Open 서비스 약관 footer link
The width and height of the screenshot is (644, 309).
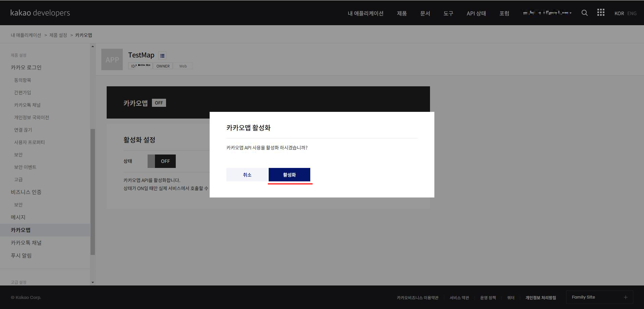[x=459, y=298]
